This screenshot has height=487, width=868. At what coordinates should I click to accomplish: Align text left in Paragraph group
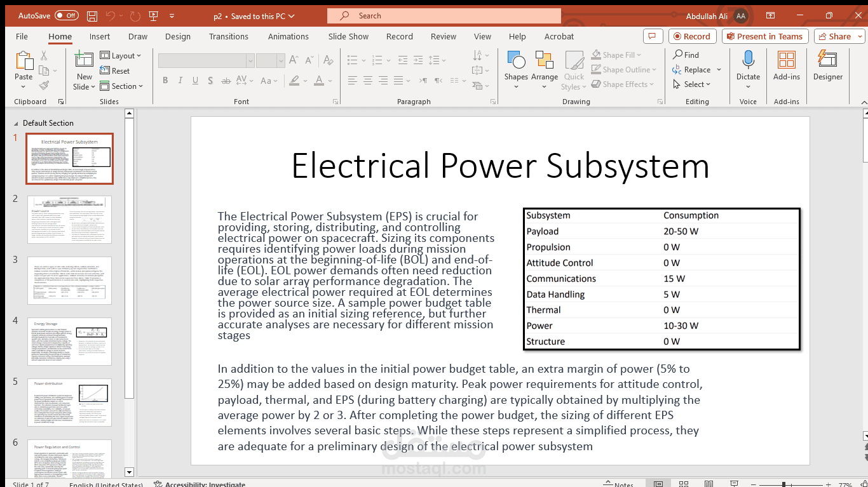tap(353, 81)
